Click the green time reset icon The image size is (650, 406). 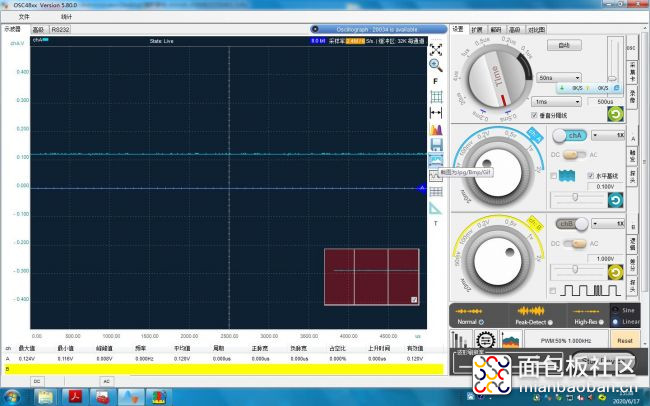pyautogui.click(x=615, y=114)
